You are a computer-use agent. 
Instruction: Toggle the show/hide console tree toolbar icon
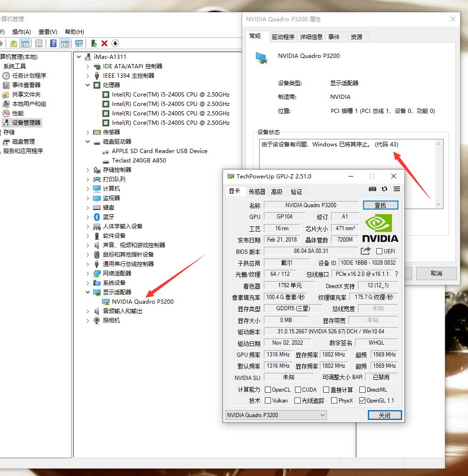pos(25,43)
